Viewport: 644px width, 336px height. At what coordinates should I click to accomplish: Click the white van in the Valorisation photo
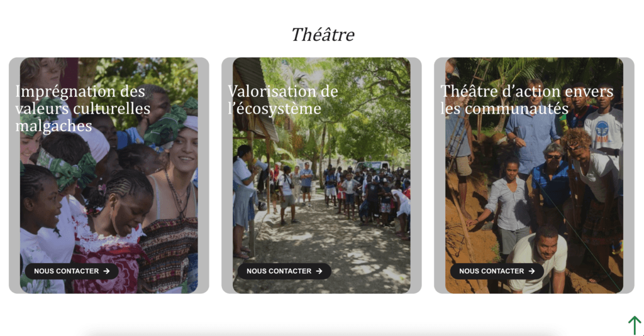(x=372, y=166)
